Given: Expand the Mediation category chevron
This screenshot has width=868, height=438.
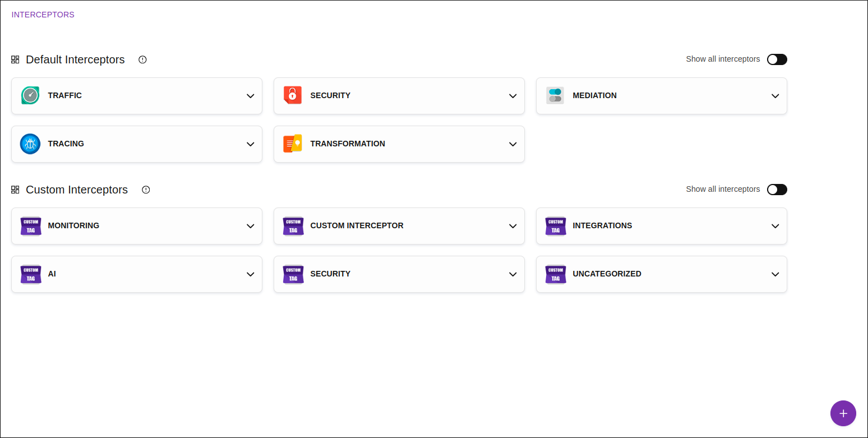Looking at the screenshot, I should coord(775,96).
